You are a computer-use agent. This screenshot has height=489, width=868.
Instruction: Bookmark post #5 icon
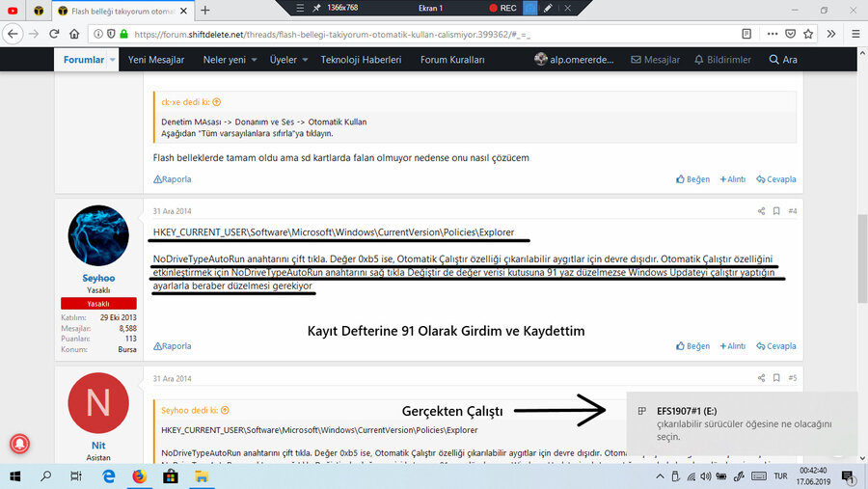pyautogui.click(x=776, y=378)
